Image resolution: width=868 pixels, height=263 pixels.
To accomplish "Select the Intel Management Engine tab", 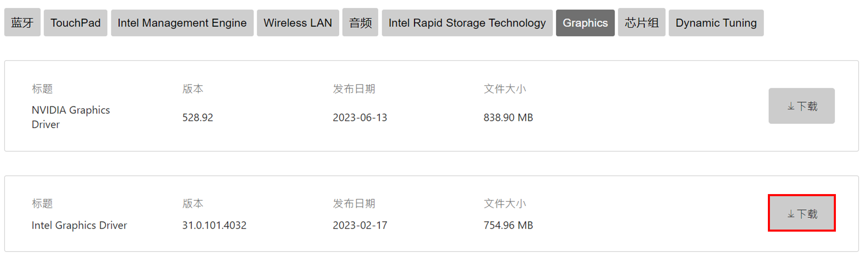I will click(182, 23).
